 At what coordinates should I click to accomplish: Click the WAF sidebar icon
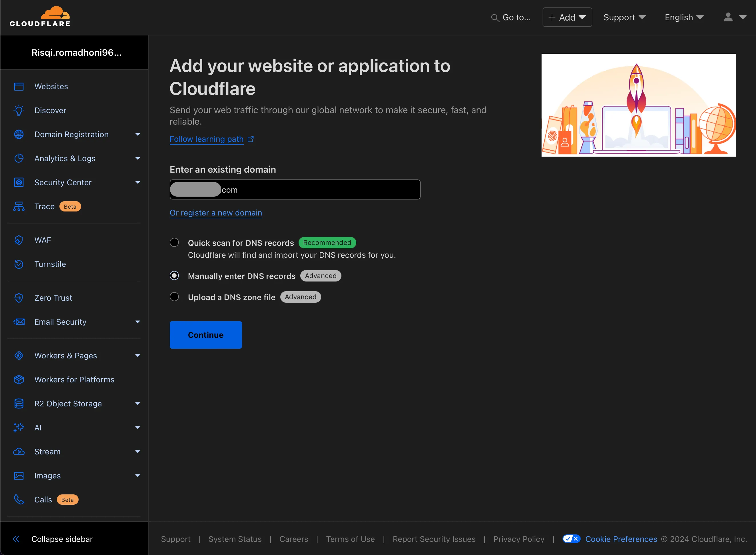click(x=19, y=239)
